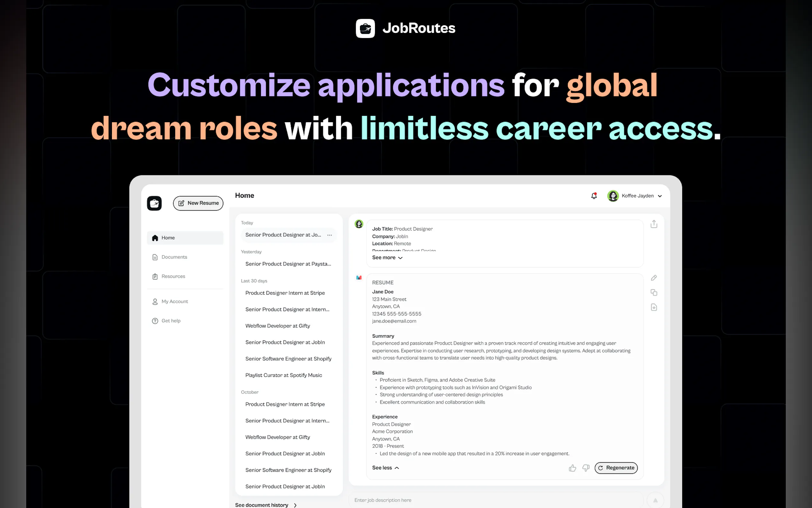
Task: Click the thumbs up icon
Action: point(572,468)
